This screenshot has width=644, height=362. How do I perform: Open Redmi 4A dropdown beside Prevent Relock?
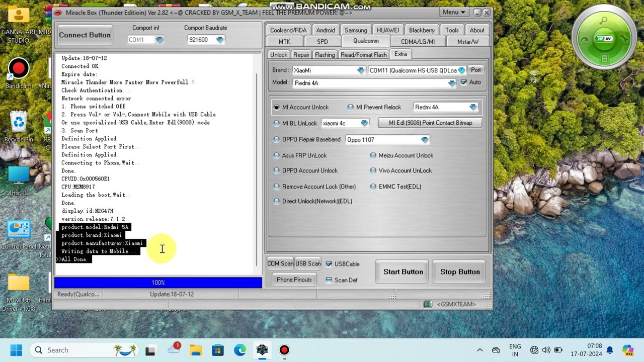pos(473,107)
